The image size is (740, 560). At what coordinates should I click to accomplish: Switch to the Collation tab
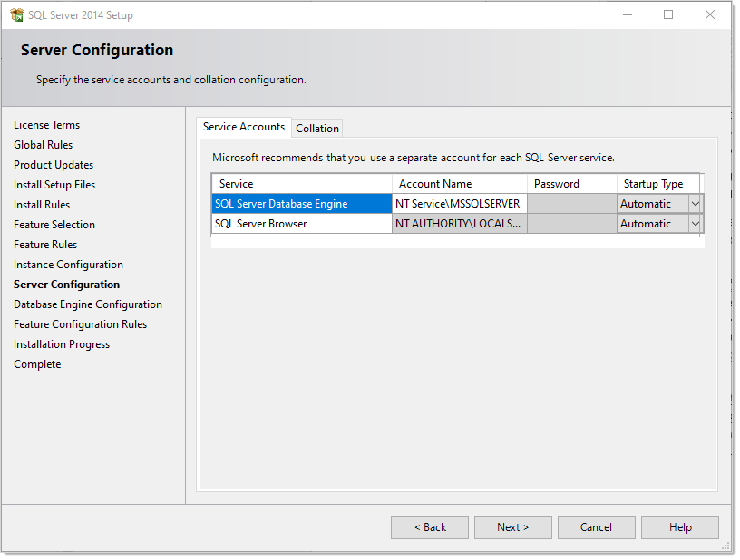tap(317, 129)
